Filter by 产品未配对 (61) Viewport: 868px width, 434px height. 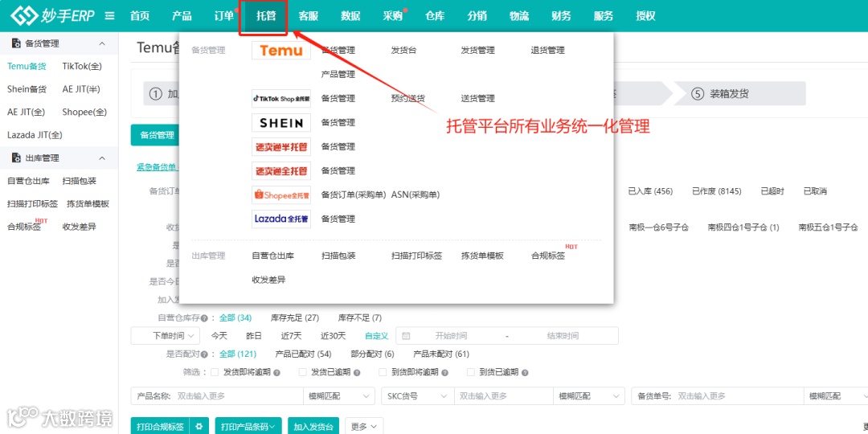click(441, 354)
